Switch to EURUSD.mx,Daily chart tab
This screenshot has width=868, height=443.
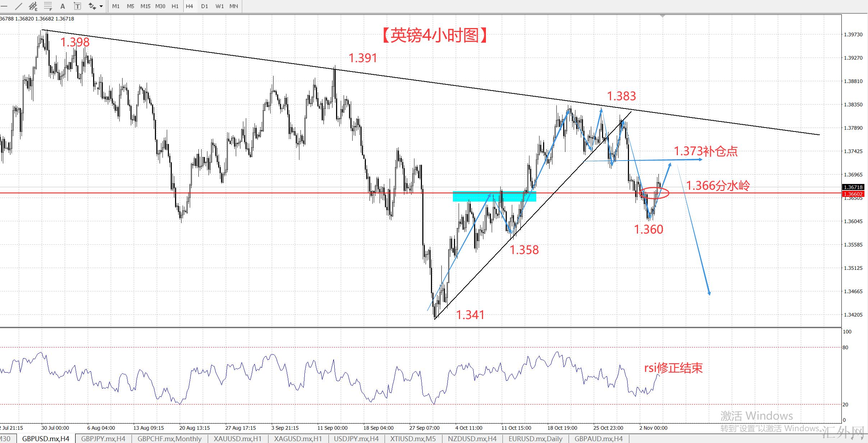click(x=535, y=439)
